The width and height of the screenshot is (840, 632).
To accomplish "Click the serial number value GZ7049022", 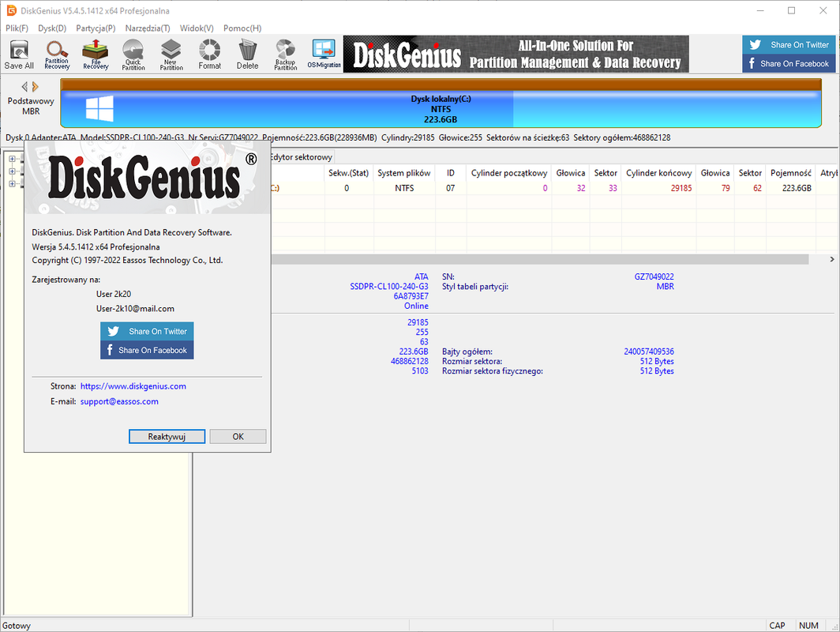I will coord(654,276).
